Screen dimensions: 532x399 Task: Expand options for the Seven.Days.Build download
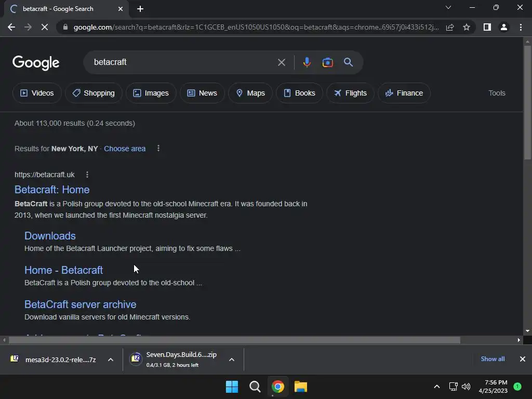232,360
